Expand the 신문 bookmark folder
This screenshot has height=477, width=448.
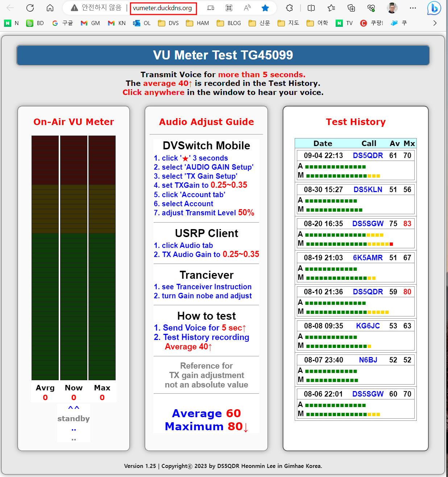(x=259, y=23)
